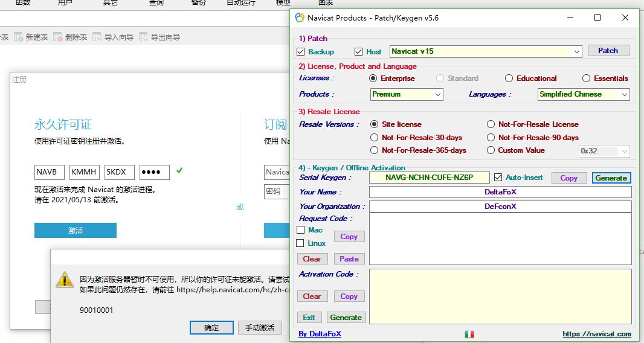644x343 pixels.
Task: Choose Not-For-Resale-90-days radio option
Action: coord(491,137)
